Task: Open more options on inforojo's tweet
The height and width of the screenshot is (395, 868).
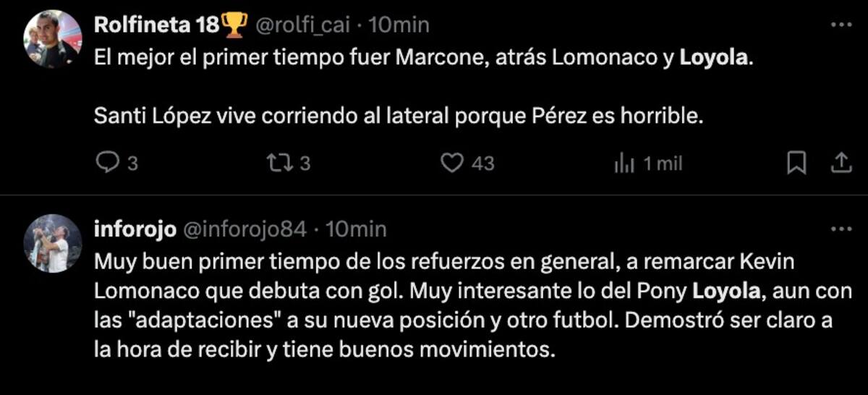Action: coord(841,229)
